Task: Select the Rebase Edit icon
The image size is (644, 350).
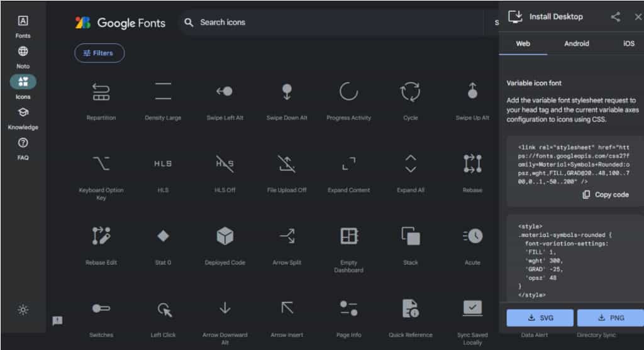Action: coord(101,236)
